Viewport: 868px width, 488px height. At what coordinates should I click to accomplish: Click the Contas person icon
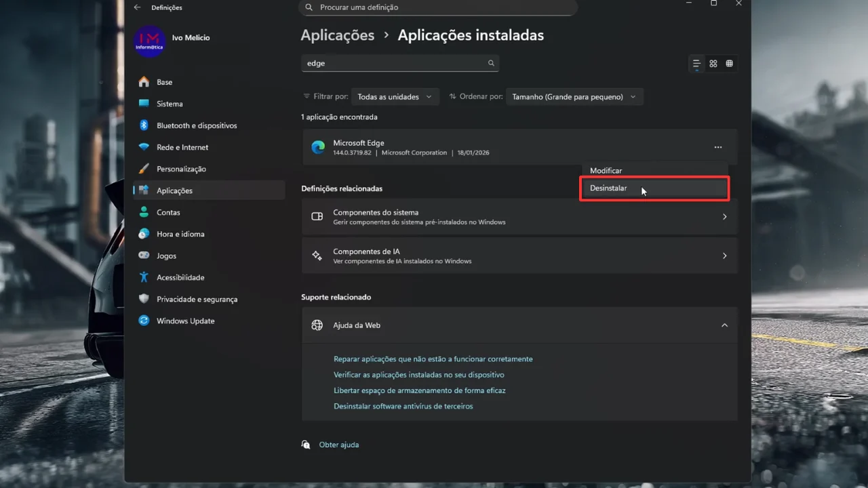pos(144,212)
